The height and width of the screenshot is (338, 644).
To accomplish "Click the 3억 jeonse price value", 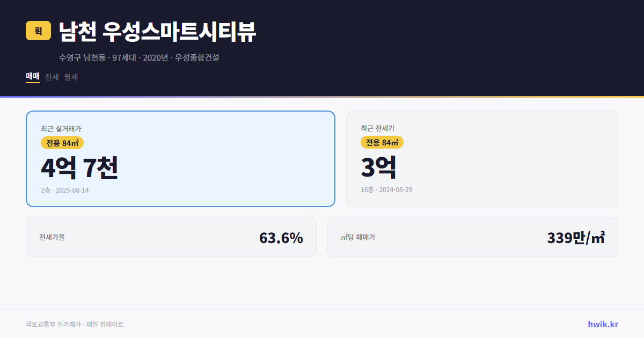I will 378,167.
